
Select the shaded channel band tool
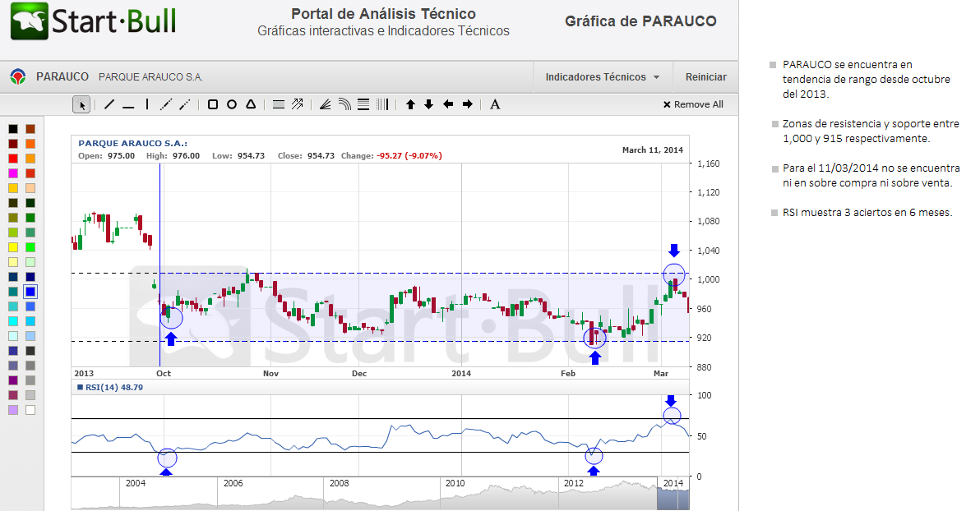point(279,104)
